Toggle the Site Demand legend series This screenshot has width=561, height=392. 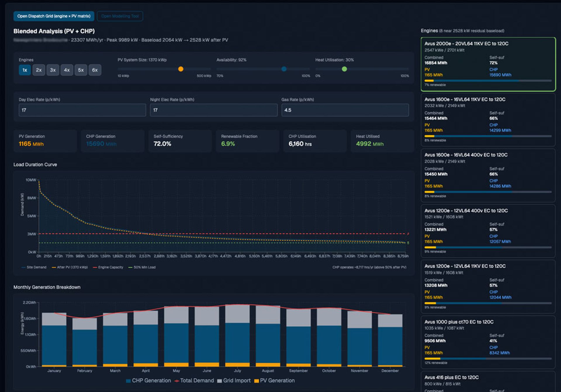pyautogui.click(x=34, y=267)
